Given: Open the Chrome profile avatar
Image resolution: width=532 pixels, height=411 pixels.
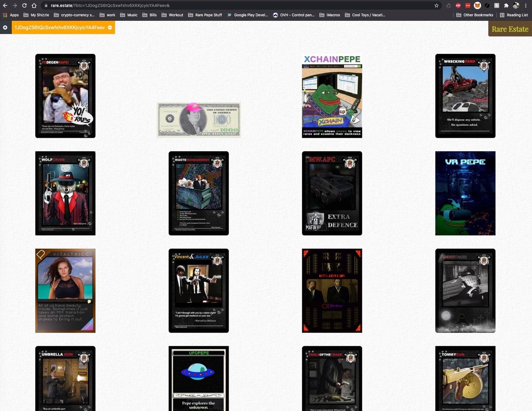Looking at the screenshot, I should tap(516, 5).
